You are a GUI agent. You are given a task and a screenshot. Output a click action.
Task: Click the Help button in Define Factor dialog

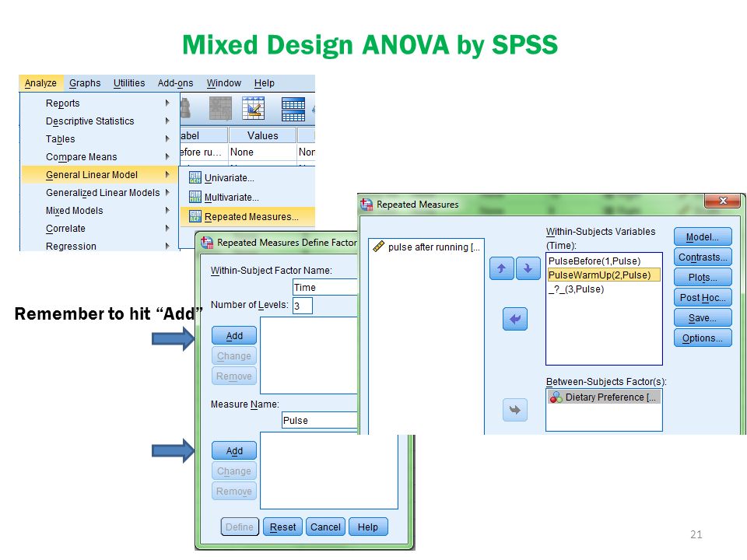(368, 527)
